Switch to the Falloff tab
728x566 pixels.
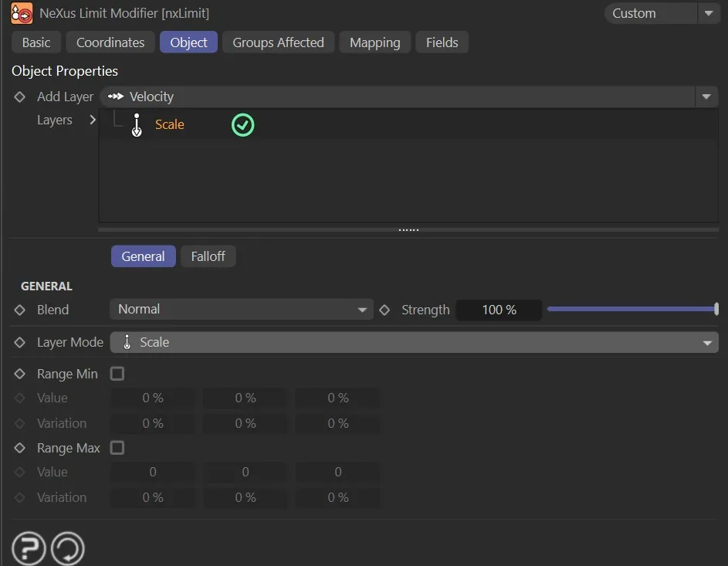208,256
